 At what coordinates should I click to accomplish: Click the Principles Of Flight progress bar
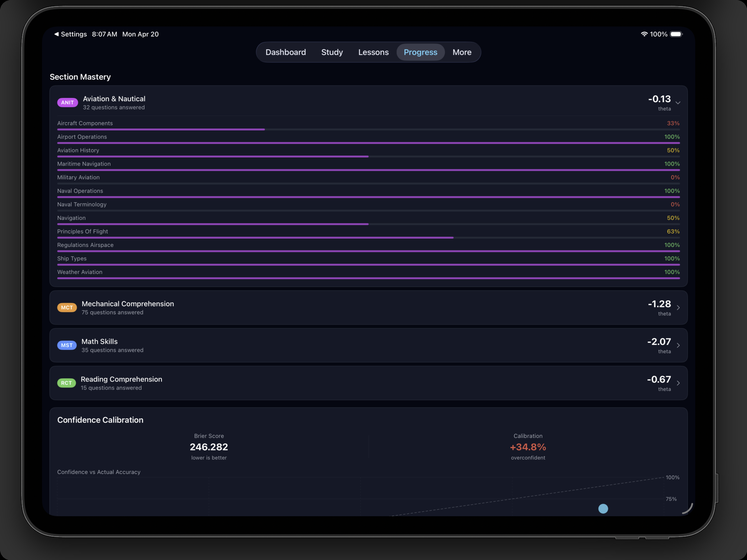pos(368,238)
